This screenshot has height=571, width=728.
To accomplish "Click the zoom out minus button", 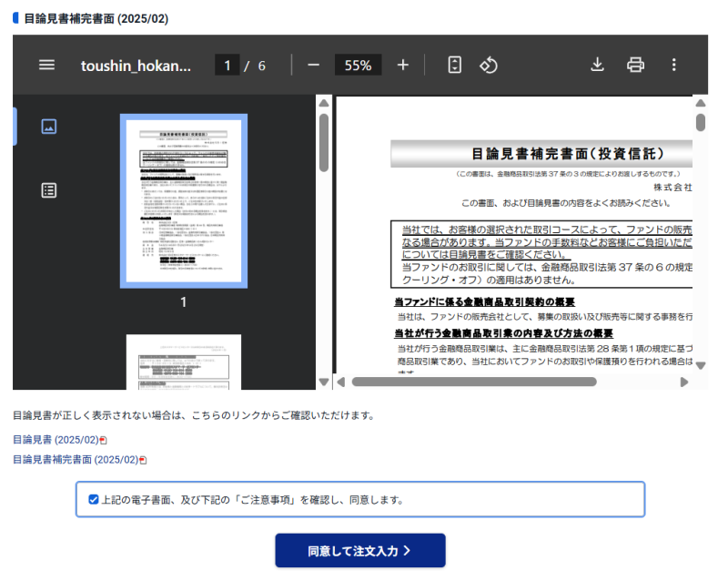I will [313, 65].
